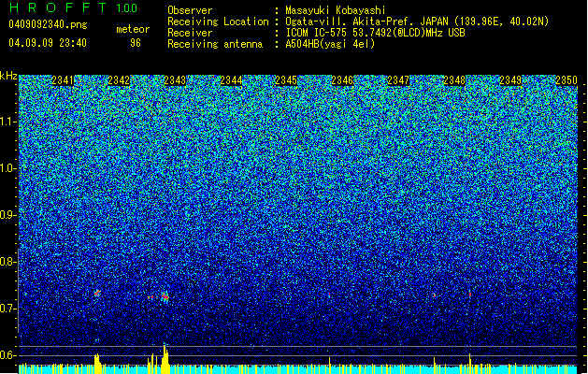This screenshot has width=588, height=374.
Task: Click the yellow power spike near 2341-2342
Action: 97,363
